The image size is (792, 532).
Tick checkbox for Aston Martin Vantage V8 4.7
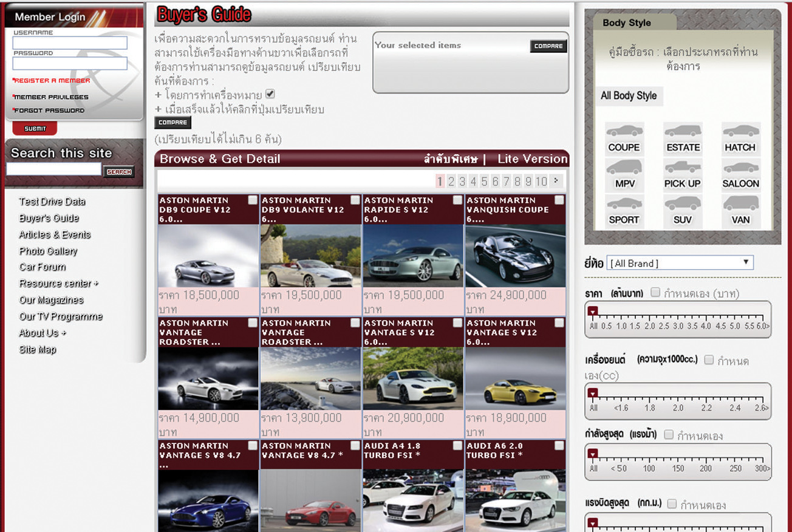[x=355, y=445]
